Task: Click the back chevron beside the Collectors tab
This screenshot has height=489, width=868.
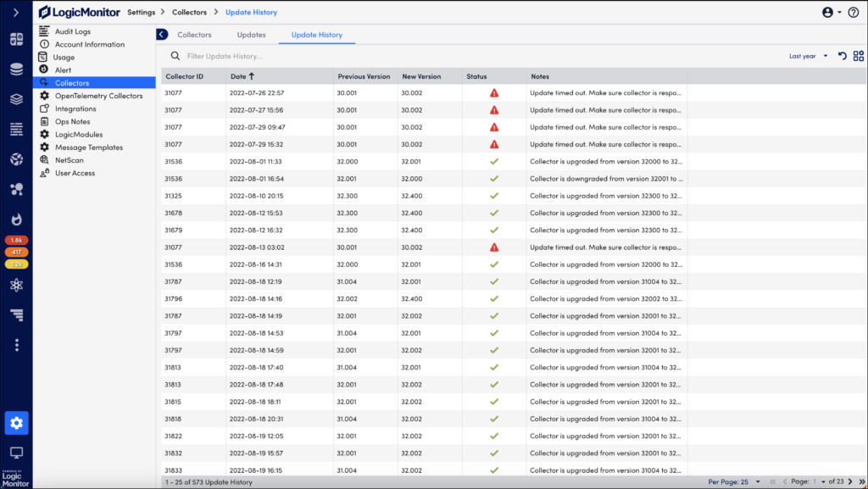Action: pyautogui.click(x=161, y=35)
